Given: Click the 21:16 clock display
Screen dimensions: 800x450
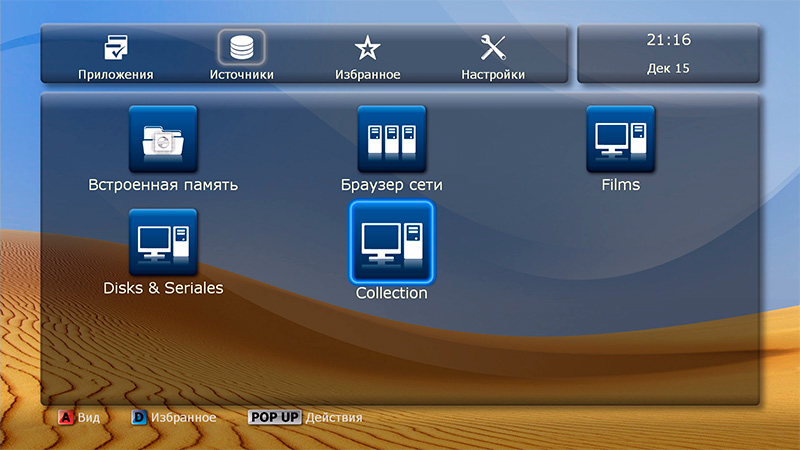Looking at the screenshot, I should pos(668,41).
